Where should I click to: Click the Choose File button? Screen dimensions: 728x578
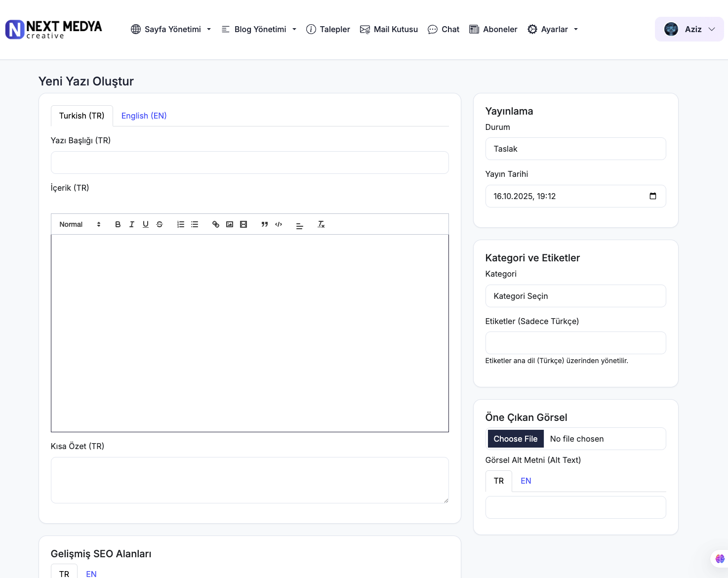click(x=516, y=439)
